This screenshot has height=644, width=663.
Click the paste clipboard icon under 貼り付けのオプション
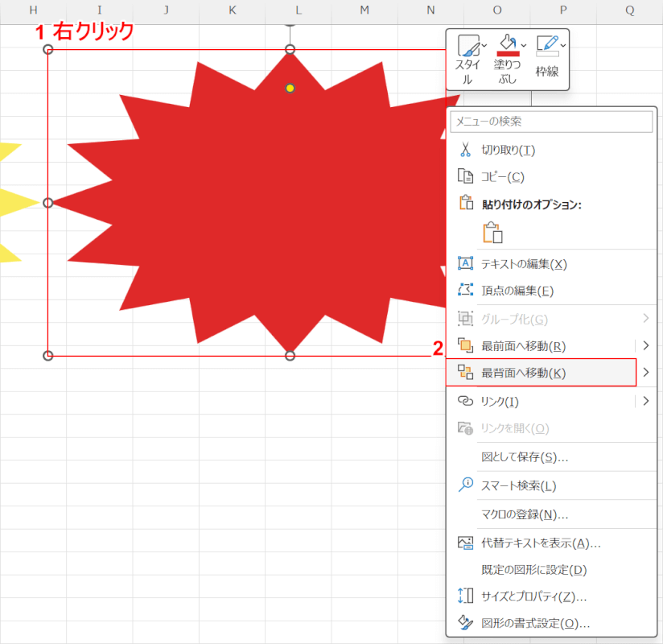(x=492, y=233)
